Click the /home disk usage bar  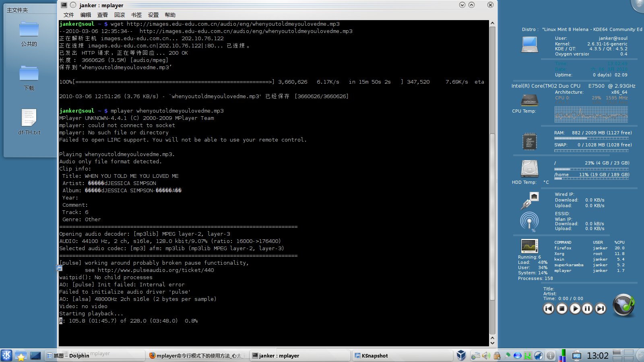591,179
